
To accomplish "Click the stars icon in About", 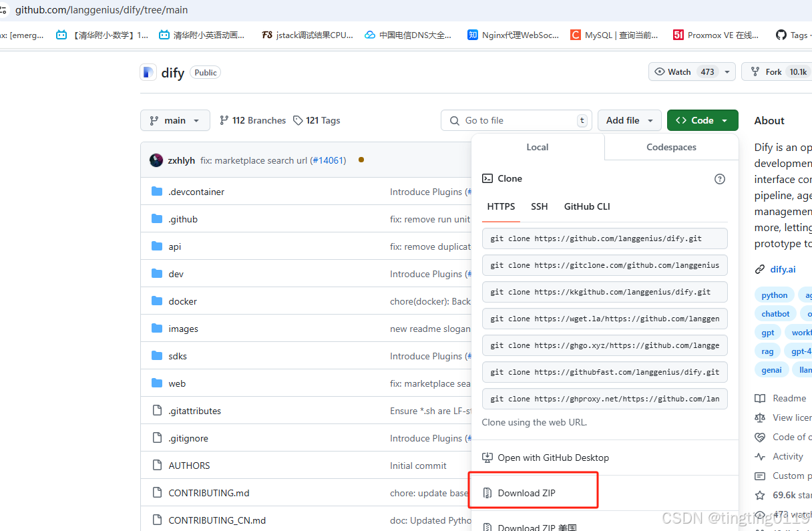I will click(760, 496).
